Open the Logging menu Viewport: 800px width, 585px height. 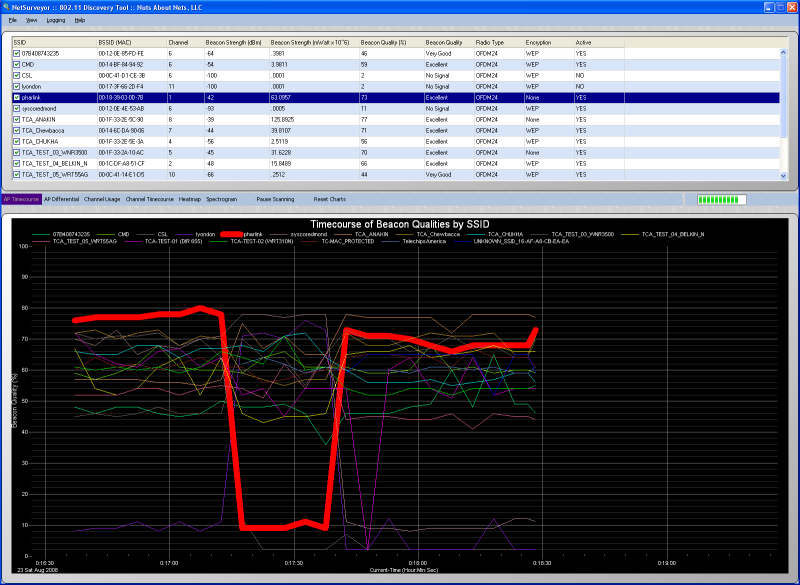(x=56, y=20)
